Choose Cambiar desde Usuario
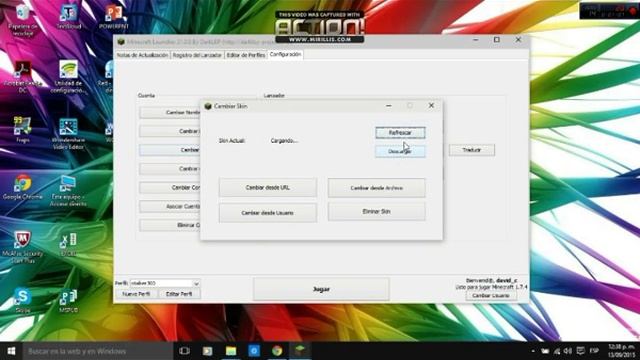The image size is (640, 360). coord(268,213)
